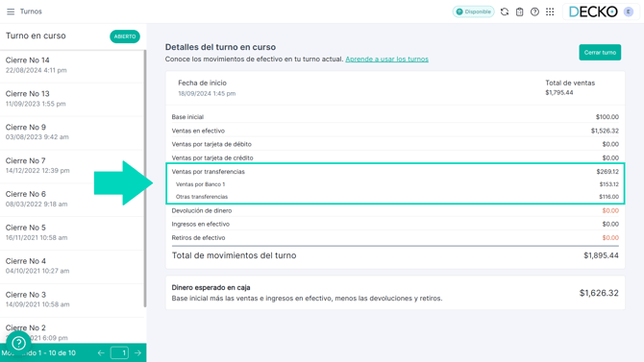Click the DECKO company logo
The image size is (644, 362).
point(593,12)
